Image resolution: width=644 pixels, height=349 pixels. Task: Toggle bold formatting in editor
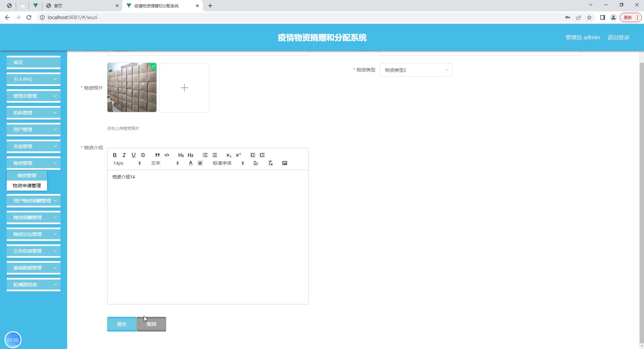tap(115, 155)
